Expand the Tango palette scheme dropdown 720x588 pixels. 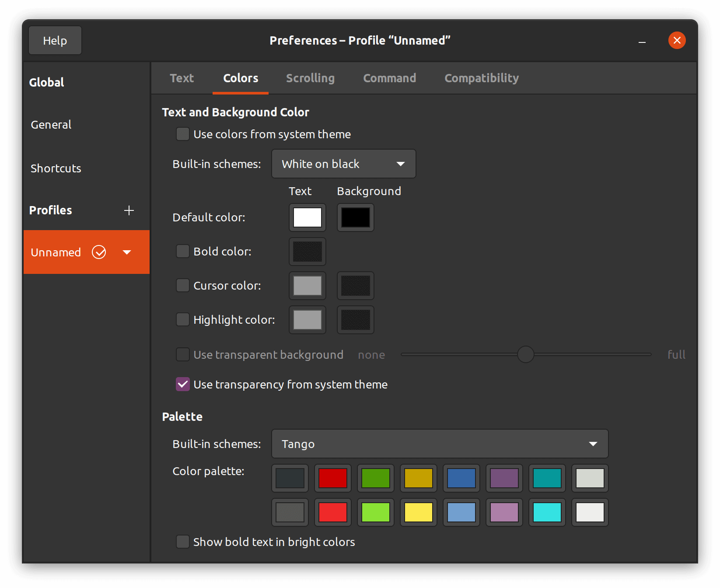[440, 444]
